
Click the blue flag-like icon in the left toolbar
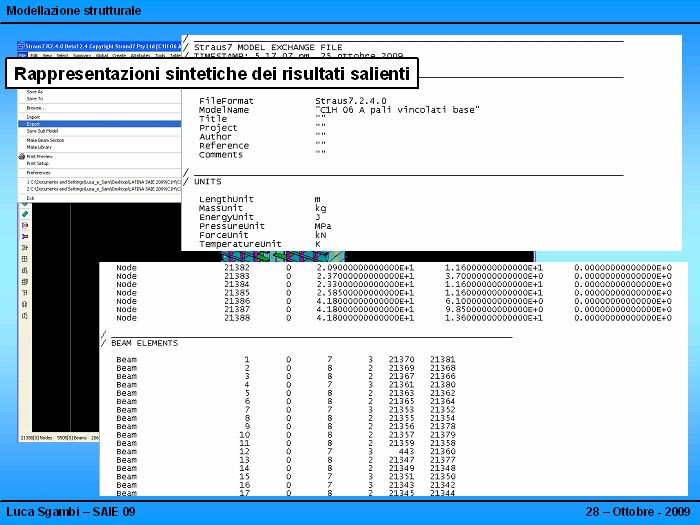pos(24,237)
